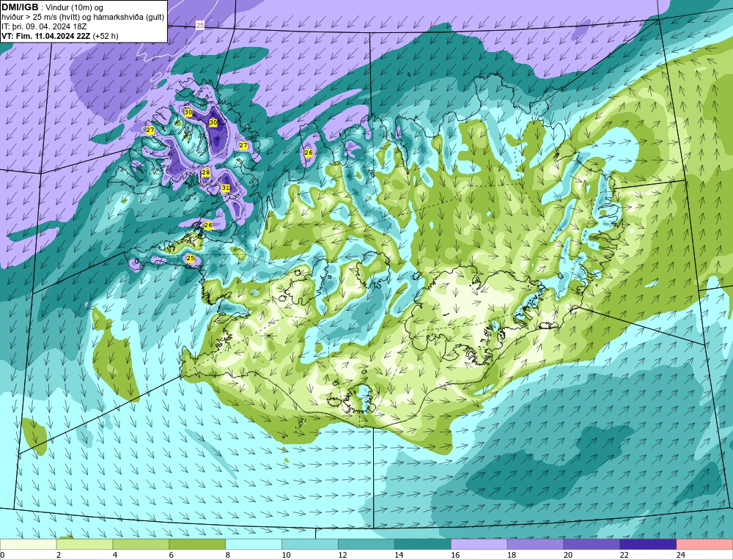Click the legend scale number 0
Viewport: 733px width, 560px height.
tap(2, 555)
